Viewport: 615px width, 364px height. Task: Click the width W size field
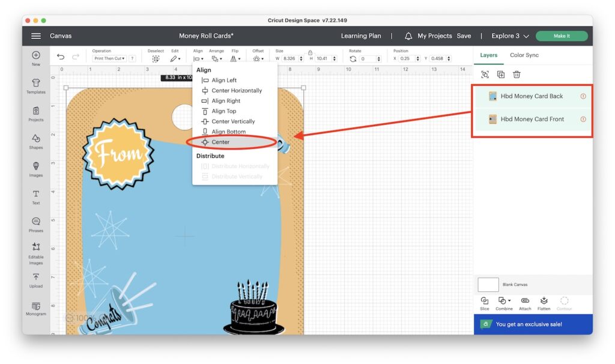(289, 58)
